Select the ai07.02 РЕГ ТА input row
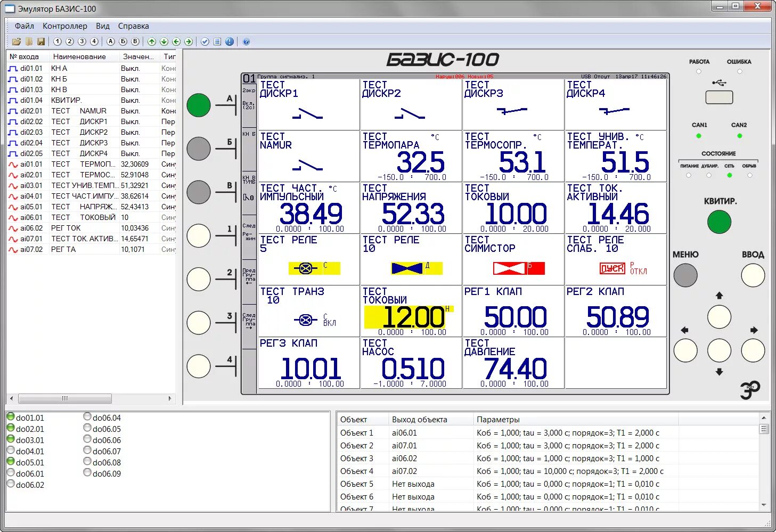Image resolution: width=776 pixels, height=532 pixels. [92, 249]
